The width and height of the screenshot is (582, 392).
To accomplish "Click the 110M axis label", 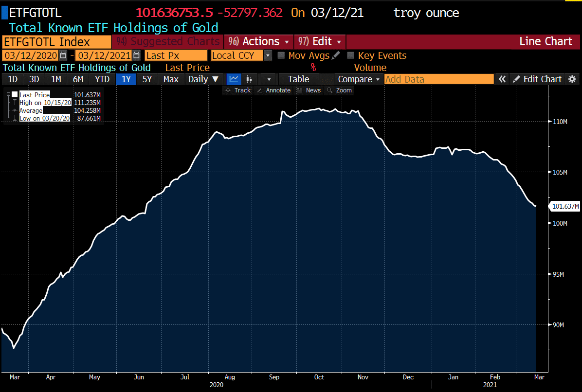I will coord(560,122).
